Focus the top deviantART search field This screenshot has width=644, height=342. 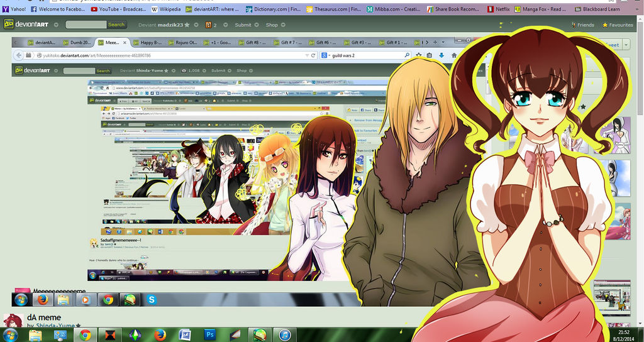tap(86, 25)
